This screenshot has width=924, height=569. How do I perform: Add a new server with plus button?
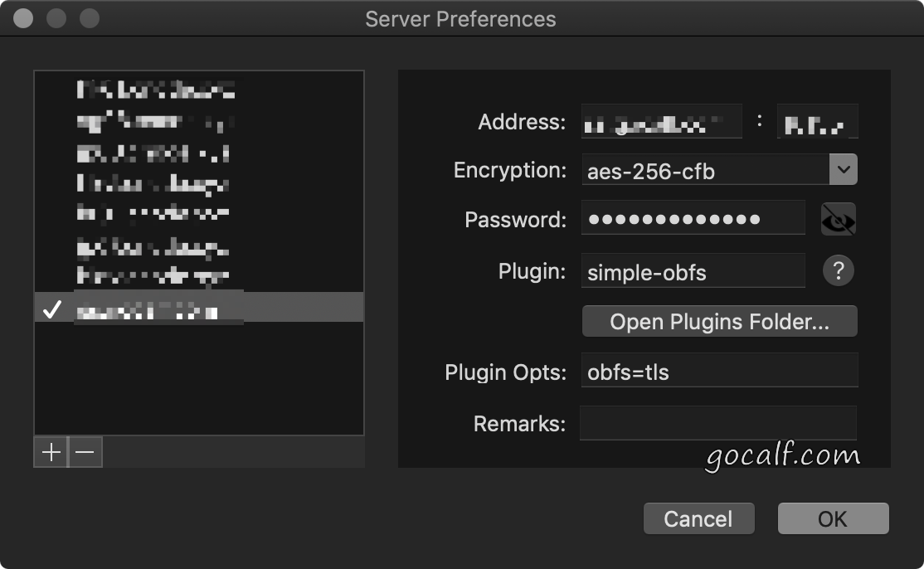point(51,452)
